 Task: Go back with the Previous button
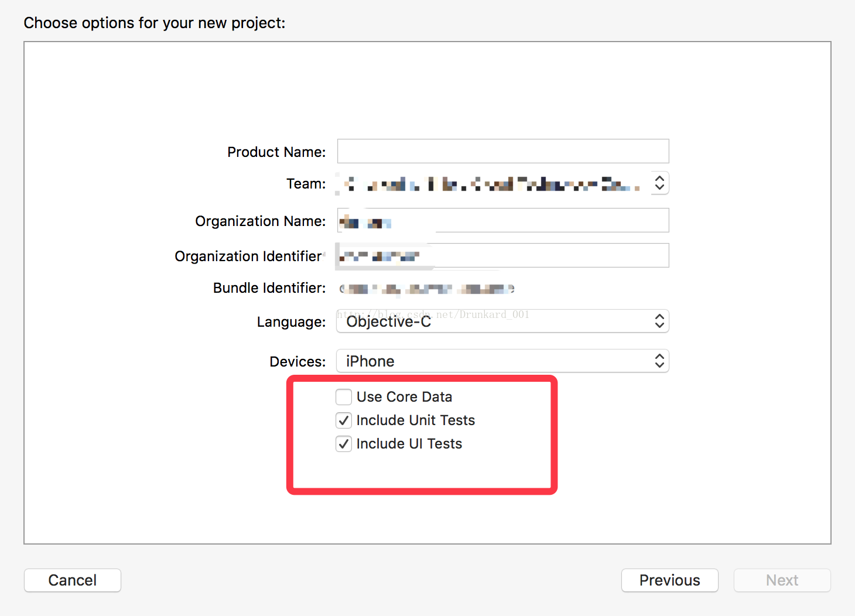[x=669, y=580]
